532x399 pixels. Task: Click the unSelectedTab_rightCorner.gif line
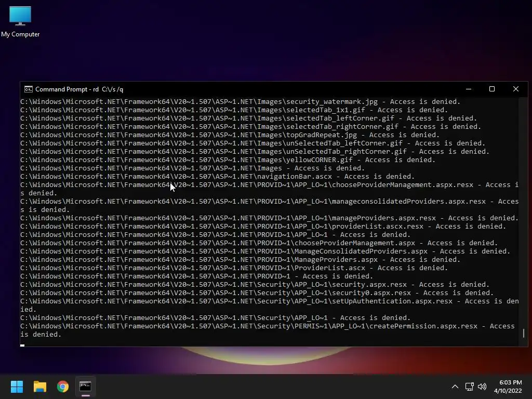pyautogui.click(x=255, y=151)
